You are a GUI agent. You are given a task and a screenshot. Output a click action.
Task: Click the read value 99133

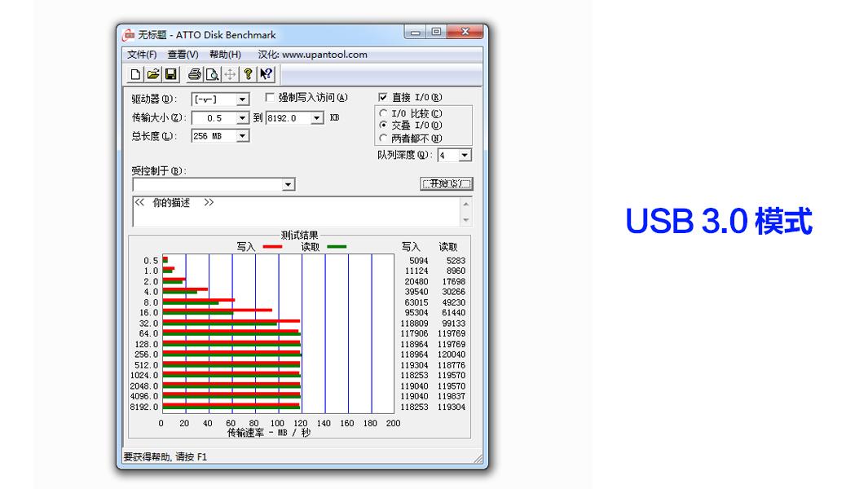click(454, 324)
